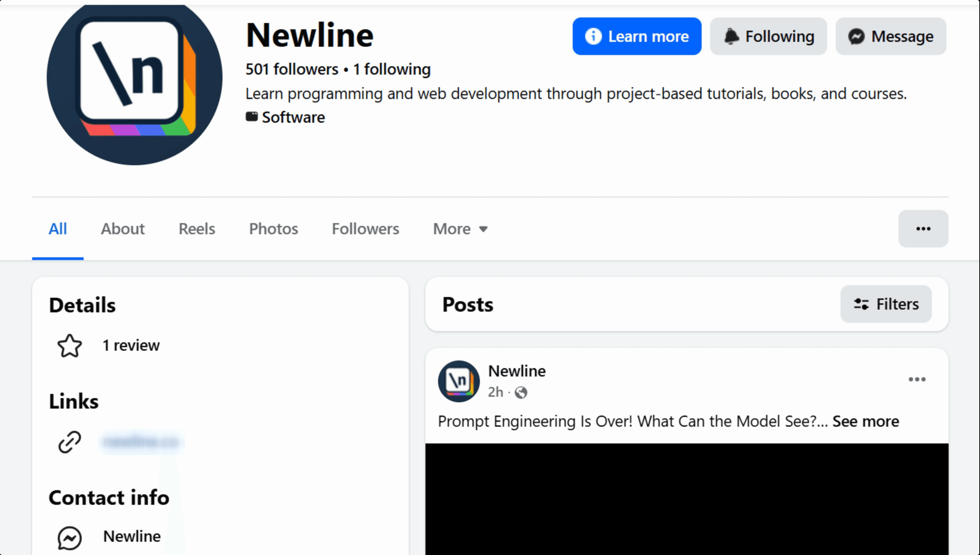Click the chain link icon under Links
This screenshot has height=555, width=980.
tap(70, 442)
